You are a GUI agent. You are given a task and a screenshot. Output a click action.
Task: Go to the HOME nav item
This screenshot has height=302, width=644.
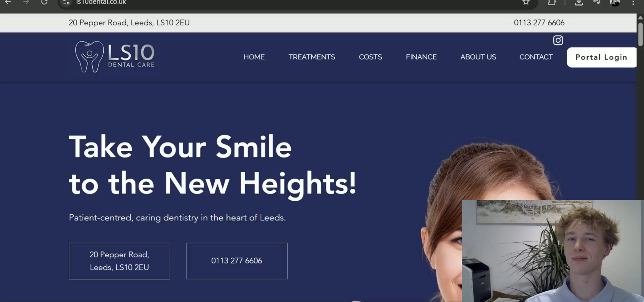coord(254,57)
